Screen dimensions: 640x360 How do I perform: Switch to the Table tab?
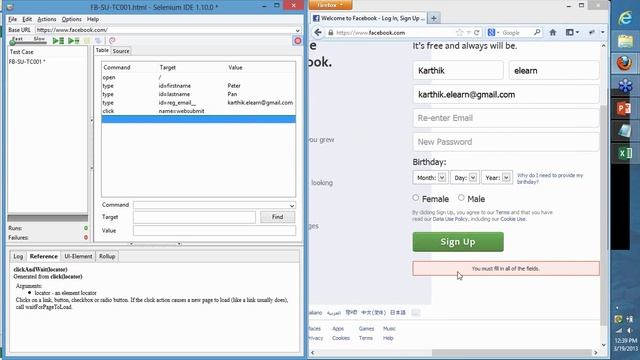click(102, 50)
